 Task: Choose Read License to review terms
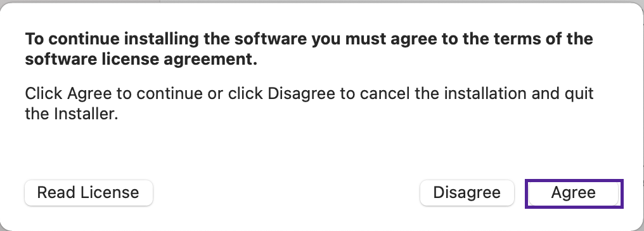[x=88, y=193]
